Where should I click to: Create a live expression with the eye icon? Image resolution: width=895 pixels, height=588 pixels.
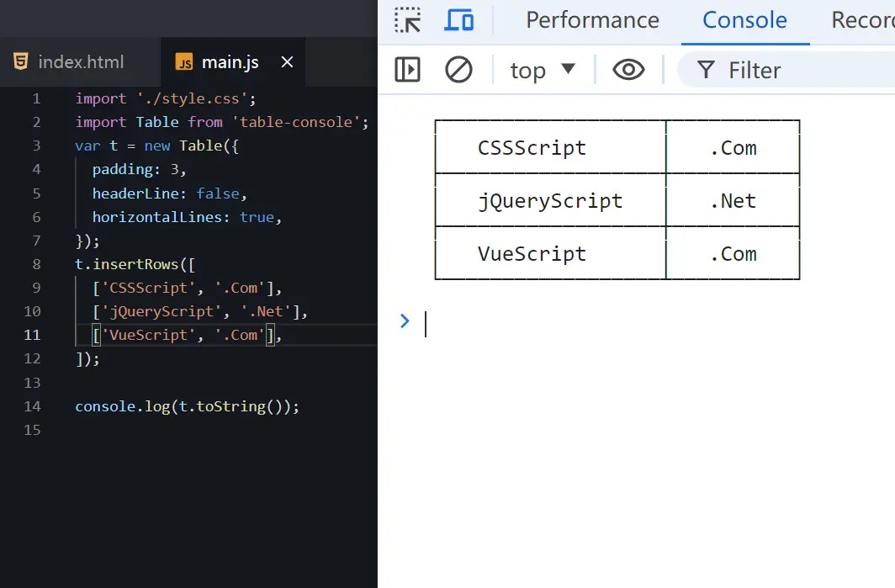tap(628, 70)
